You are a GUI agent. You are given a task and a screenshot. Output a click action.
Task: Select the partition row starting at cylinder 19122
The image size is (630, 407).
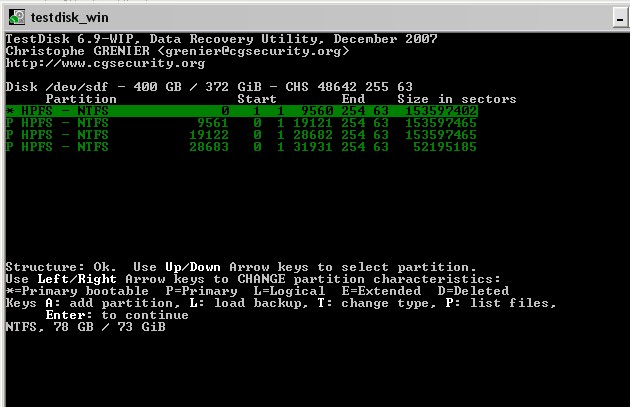pyautogui.click(x=241, y=135)
